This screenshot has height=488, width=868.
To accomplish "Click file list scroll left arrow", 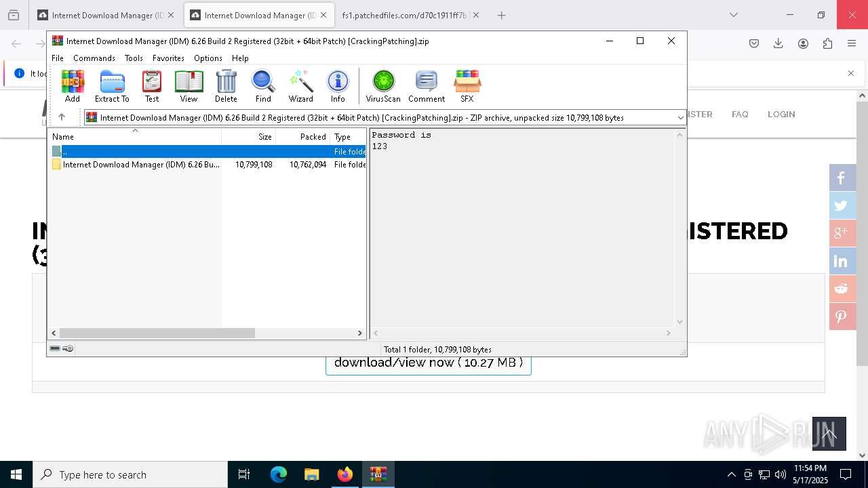I will (54, 333).
